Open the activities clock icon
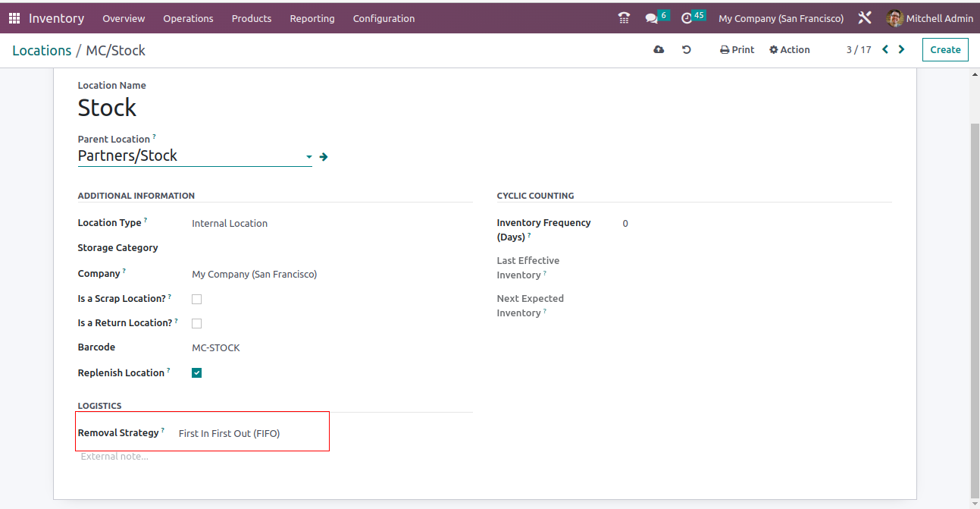 [x=687, y=18]
